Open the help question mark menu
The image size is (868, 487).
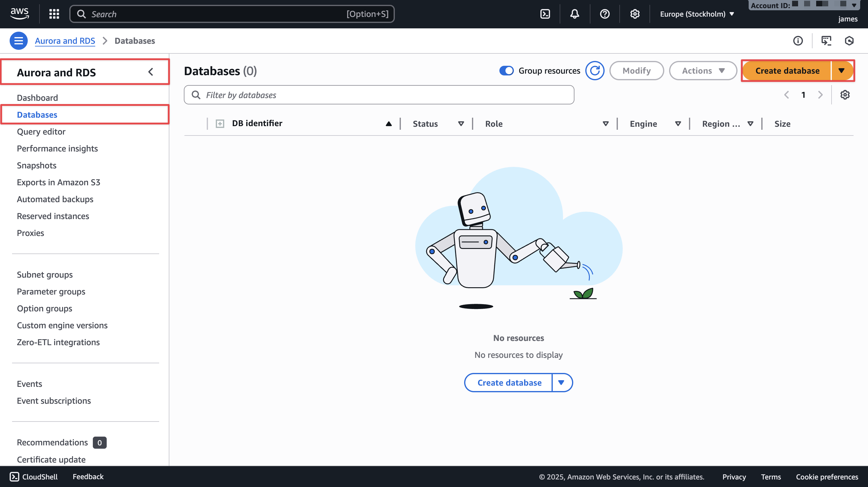pos(605,14)
